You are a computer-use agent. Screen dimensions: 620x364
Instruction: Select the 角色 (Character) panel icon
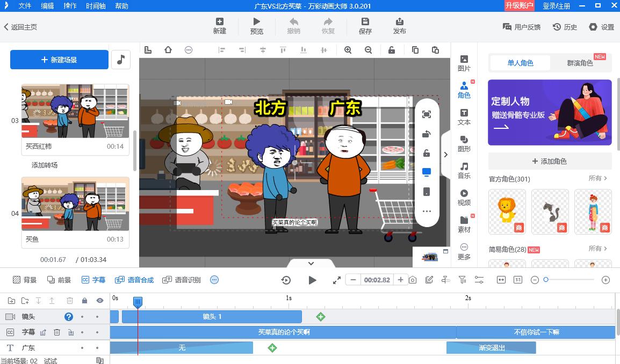pyautogui.click(x=463, y=90)
